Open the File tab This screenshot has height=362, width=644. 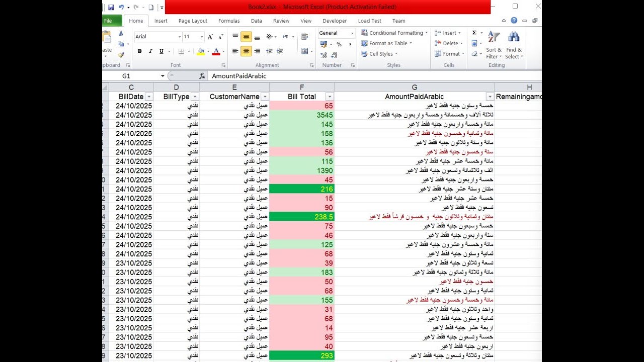(x=110, y=21)
